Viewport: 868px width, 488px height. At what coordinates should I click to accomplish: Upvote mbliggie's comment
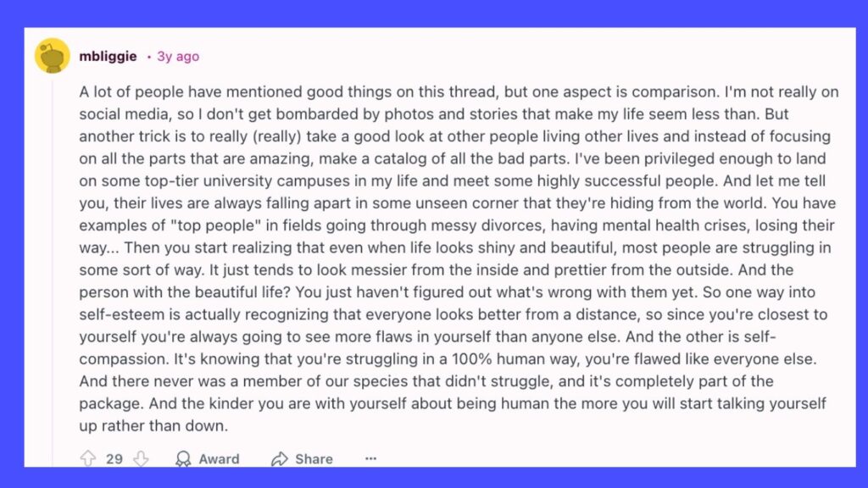pos(88,459)
